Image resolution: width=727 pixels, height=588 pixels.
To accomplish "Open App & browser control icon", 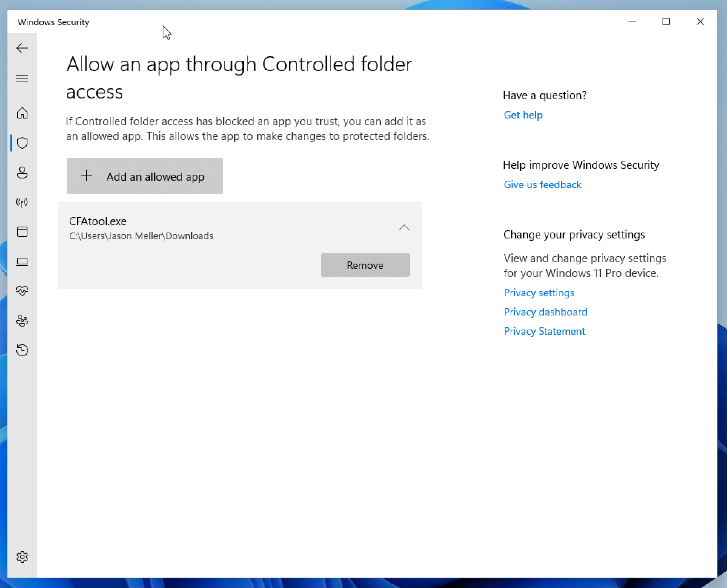I will (x=22, y=232).
